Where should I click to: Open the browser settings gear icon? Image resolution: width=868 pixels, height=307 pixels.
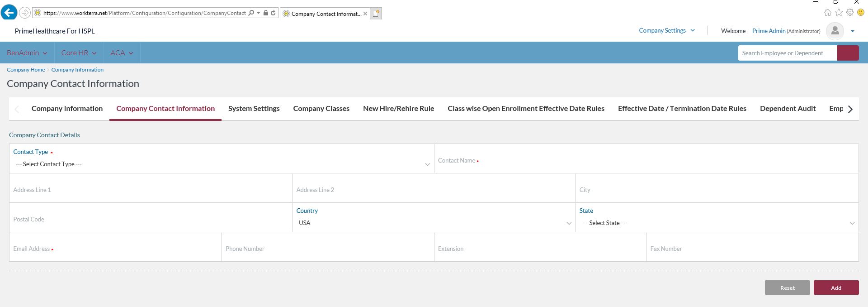[850, 13]
